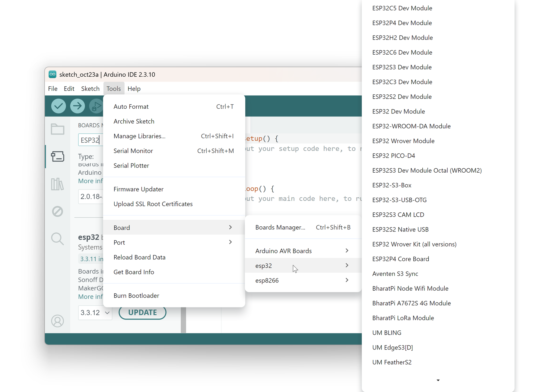Open Boards Manager from Board submenu

pos(303,227)
